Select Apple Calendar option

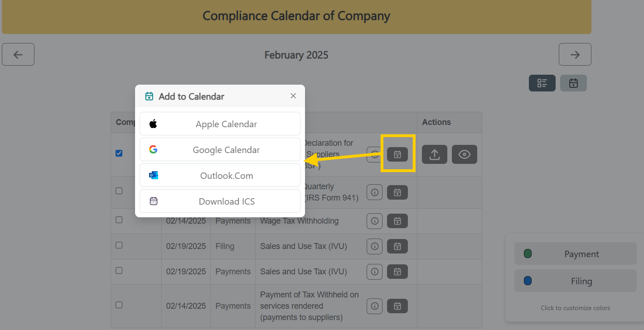[220, 124]
